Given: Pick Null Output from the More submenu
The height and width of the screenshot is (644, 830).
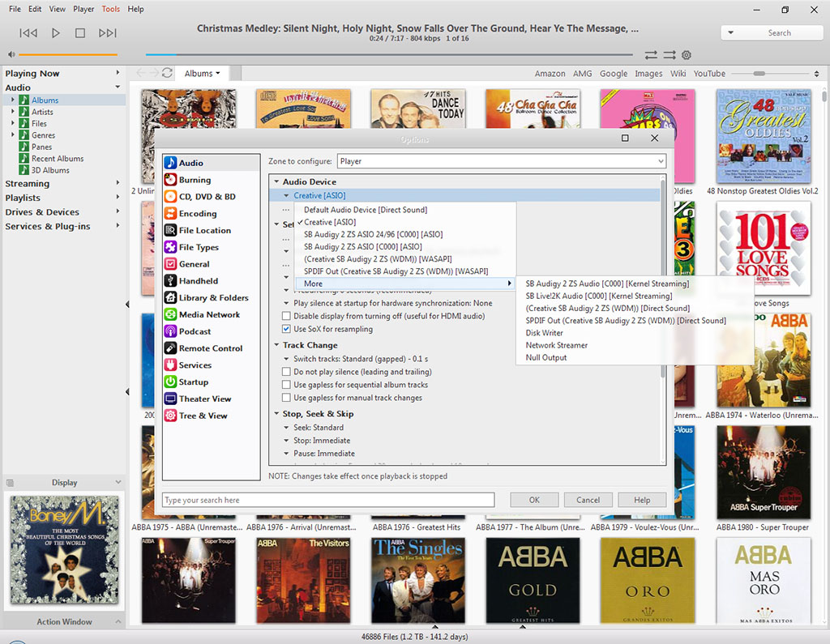Looking at the screenshot, I should [545, 358].
